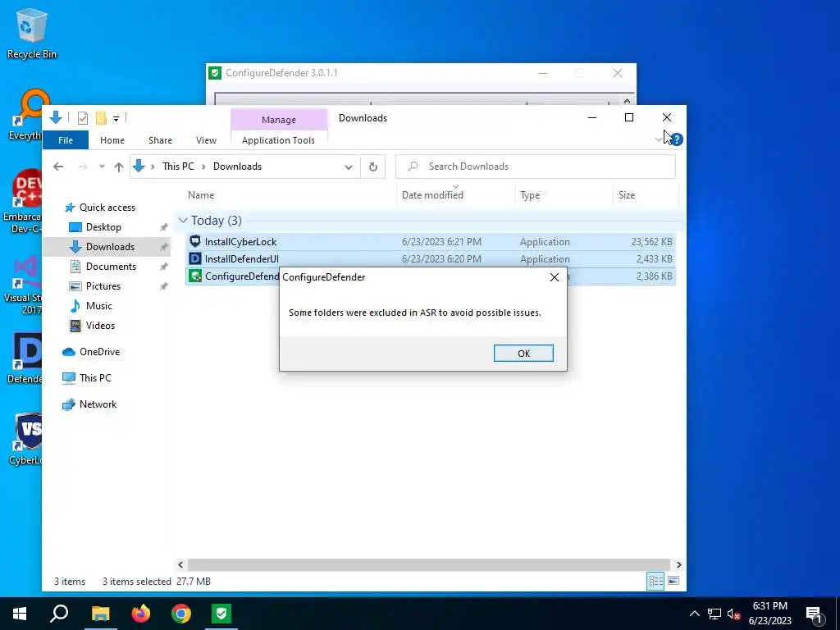The width and height of the screenshot is (840, 630).
Task: Open Pictures in the navigation pane
Action: click(x=103, y=286)
